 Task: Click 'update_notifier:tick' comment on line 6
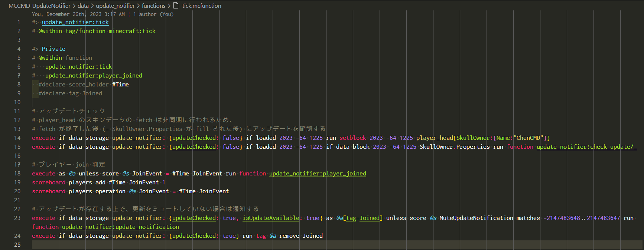79,67
